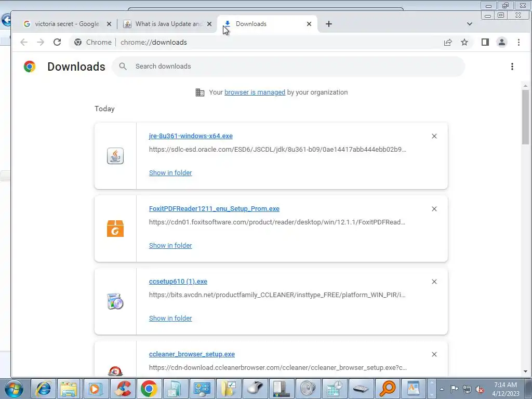The height and width of the screenshot is (399, 532).
Task: Click the page vertical scrollbar thumb
Action: click(x=526, y=117)
